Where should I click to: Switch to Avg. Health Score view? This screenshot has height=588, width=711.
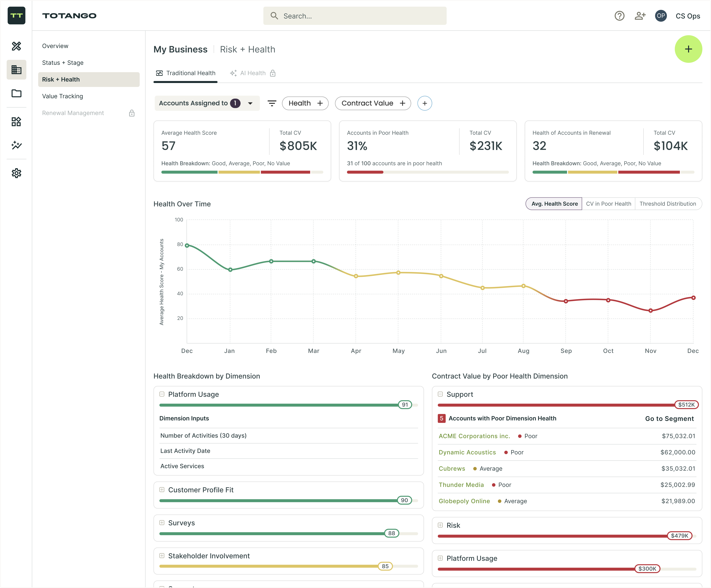(x=554, y=204)
